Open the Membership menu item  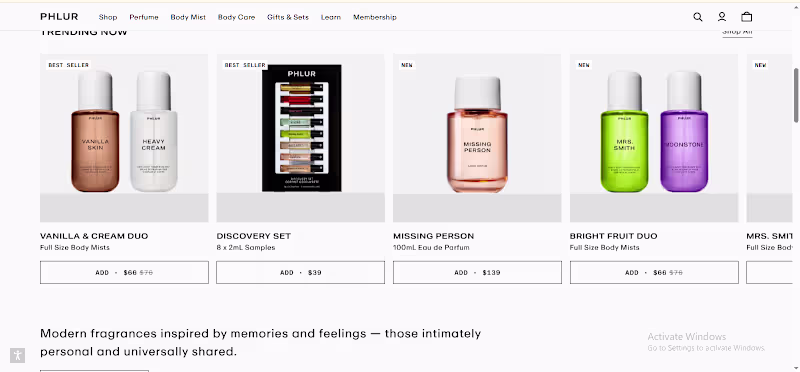[x=374, y=17]
